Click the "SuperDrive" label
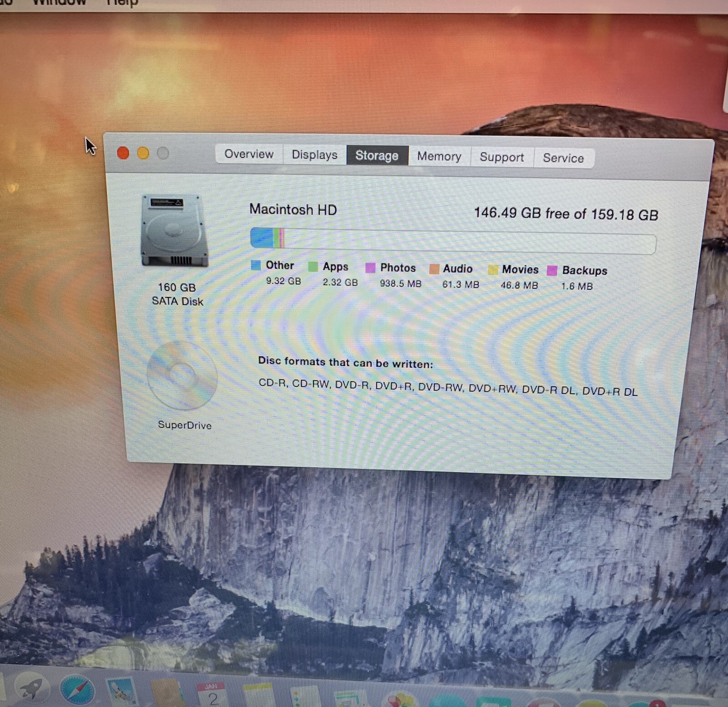 pos(185,425)
